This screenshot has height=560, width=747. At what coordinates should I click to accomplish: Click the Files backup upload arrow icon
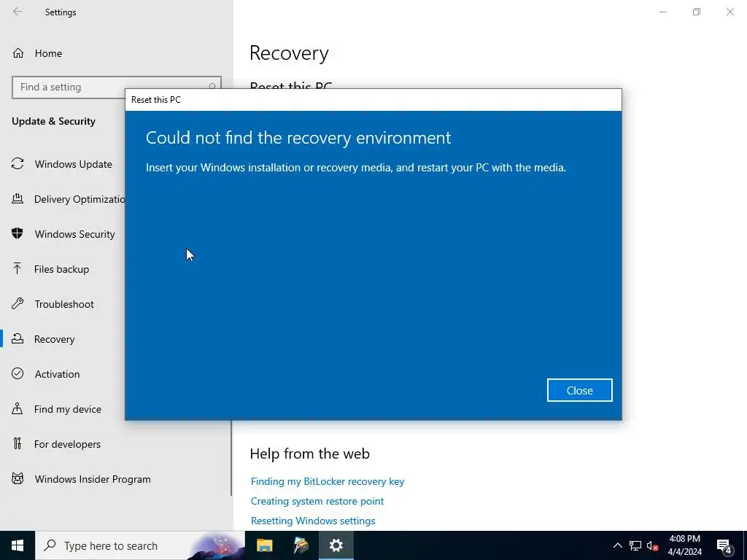[x=18, y=268]
